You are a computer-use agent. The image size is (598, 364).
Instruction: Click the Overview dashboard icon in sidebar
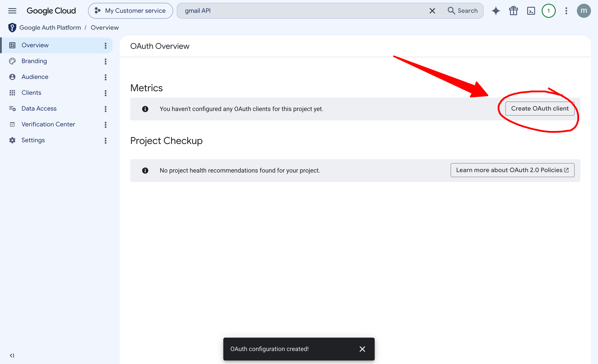click(12, 45)
